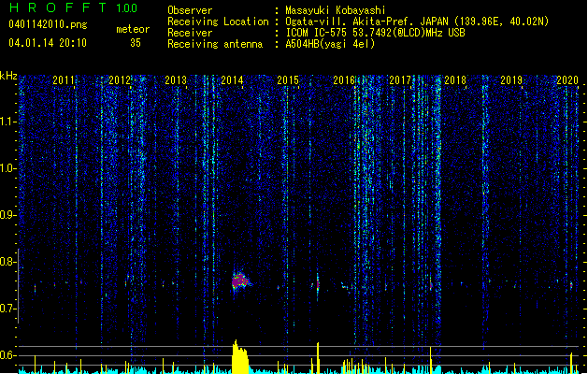Select the 2012 time marker
This screenshot has width=588, height=374.
(120, 80)
